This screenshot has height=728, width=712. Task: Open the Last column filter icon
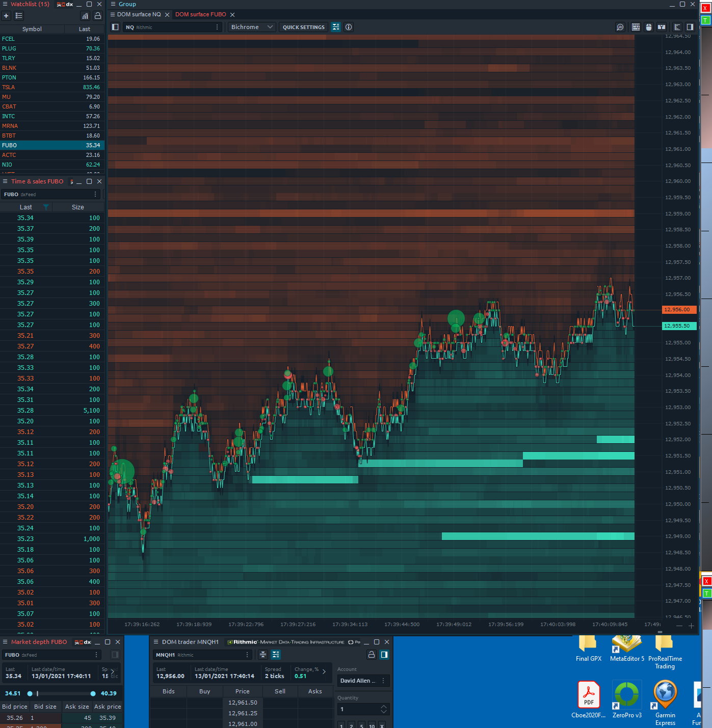46,207
